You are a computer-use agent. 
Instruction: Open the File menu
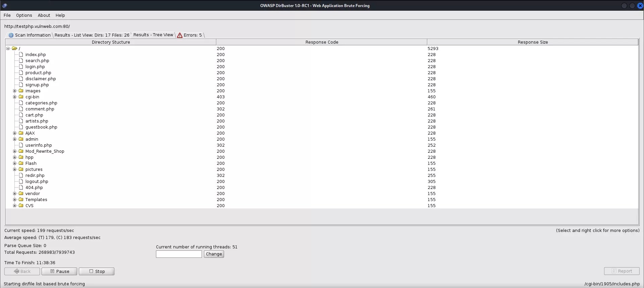[7, 15]
